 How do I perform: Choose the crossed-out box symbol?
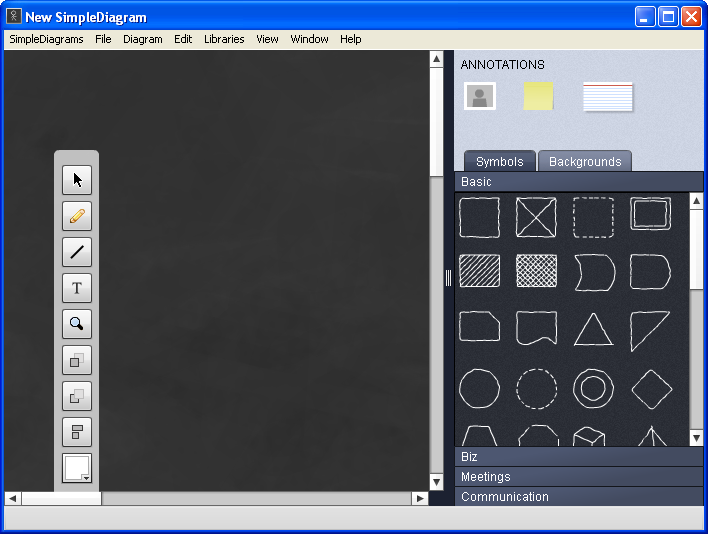(536, 218)
